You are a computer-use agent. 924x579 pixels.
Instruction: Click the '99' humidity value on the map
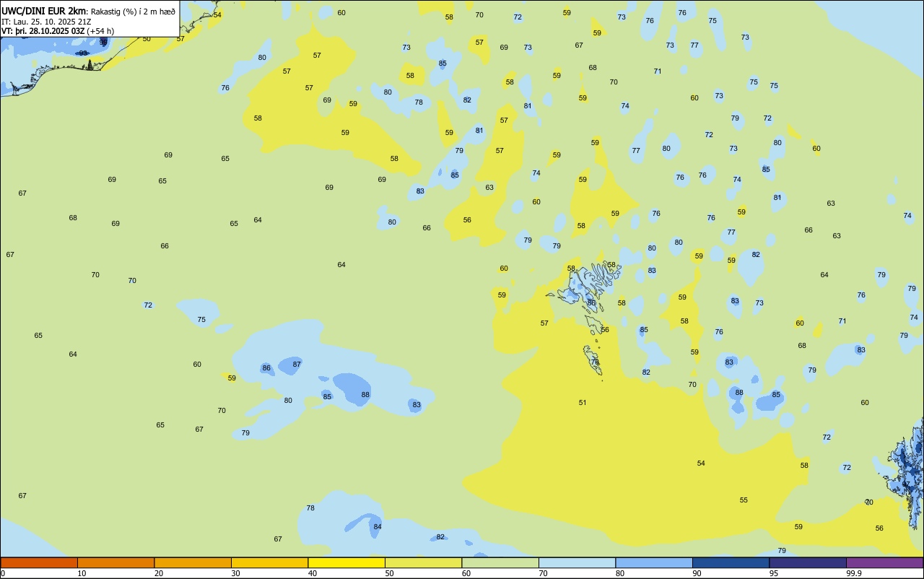pyautogui.click(x=103, y=42)
